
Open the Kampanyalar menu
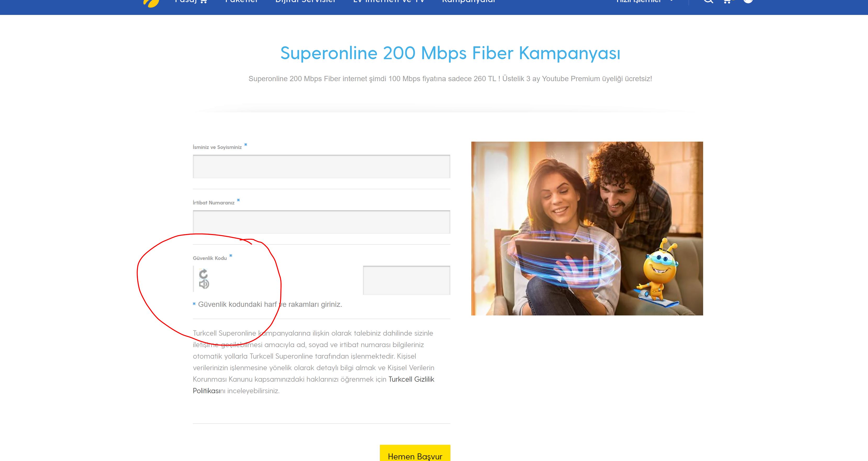[468, 1]
